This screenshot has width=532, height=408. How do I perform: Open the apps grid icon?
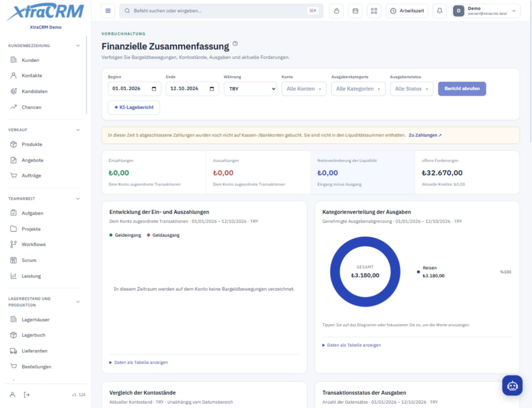(x=374, y=11)
